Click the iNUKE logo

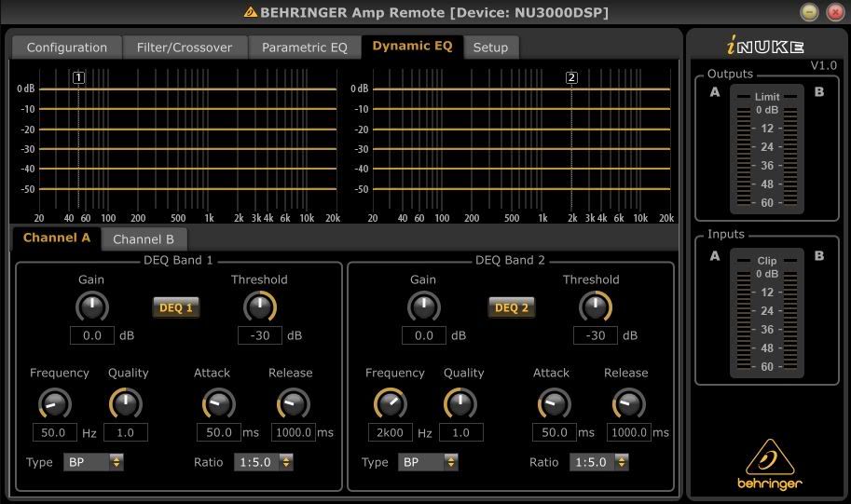coord(765,45)
